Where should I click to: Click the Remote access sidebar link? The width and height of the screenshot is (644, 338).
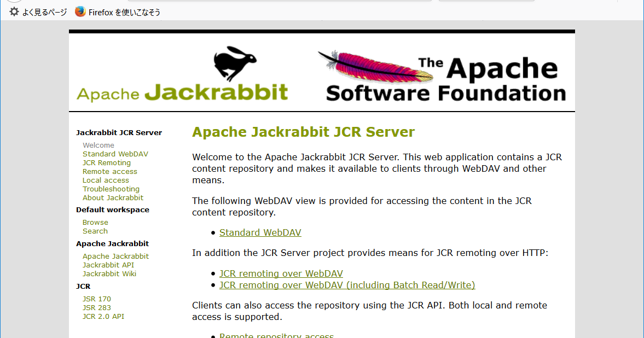tap(109, 171)
